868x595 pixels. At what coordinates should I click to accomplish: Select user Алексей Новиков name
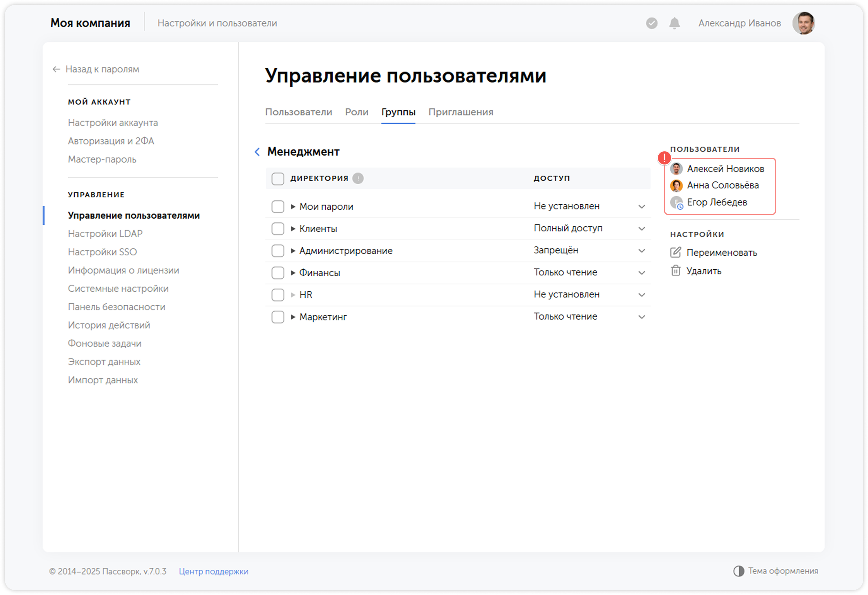click(725, 169)
